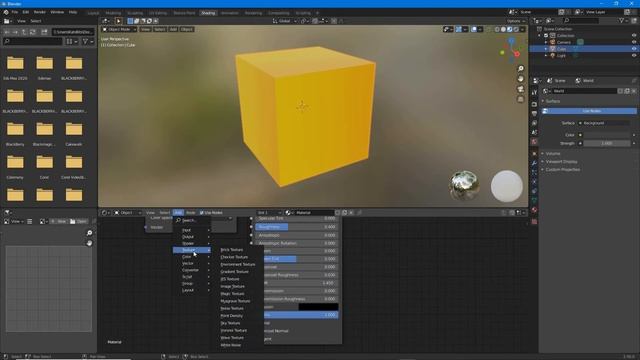Image resolution: width=640 pixels, height=360 pixels.
Task: Open the Surface Background shader dropdown
Action: tap(606, 123)
